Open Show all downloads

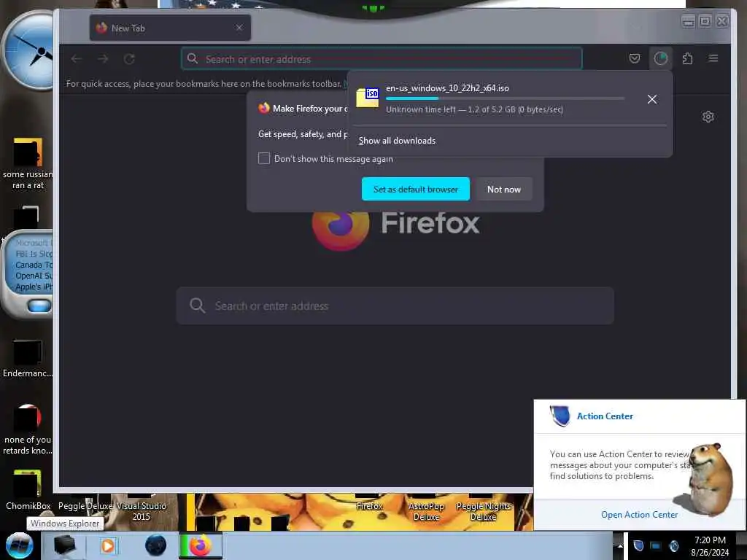tap(397, 141)
